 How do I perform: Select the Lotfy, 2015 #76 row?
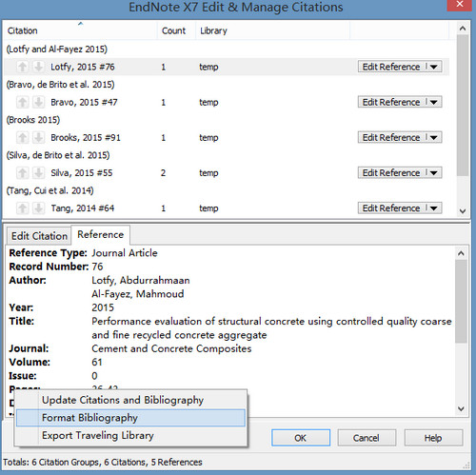227,67
